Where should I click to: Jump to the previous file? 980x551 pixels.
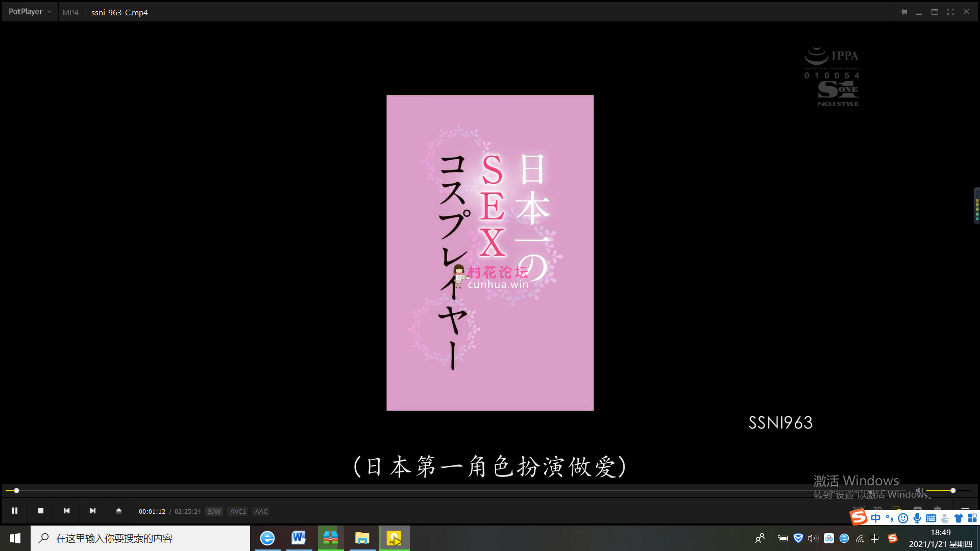point(67,511)
